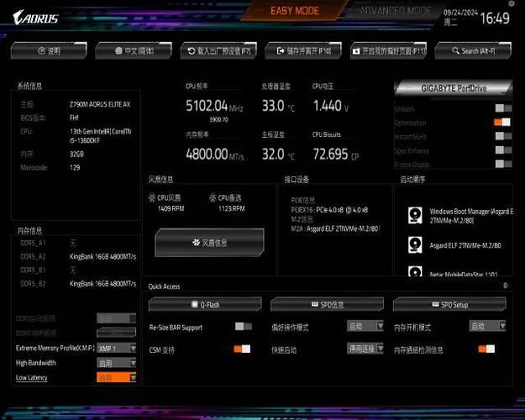
Task: Click the 32GB memory size value
Action: click(x=76, y=154)
